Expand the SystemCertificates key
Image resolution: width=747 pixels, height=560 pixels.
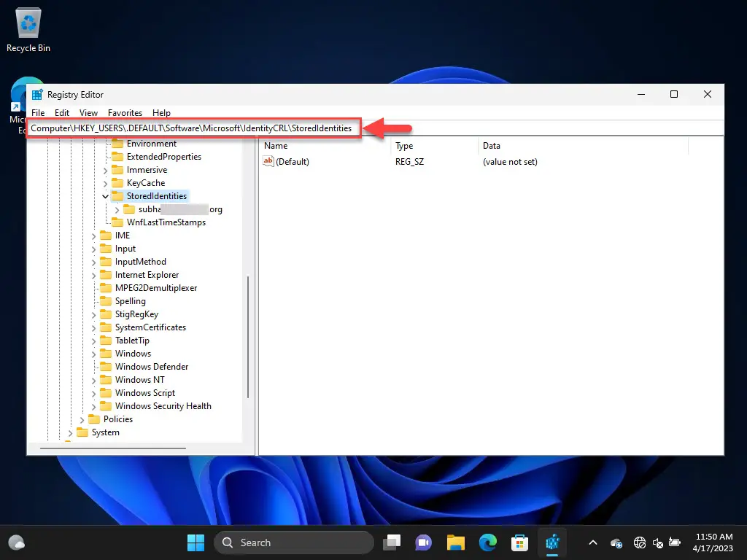click(93, 327)
